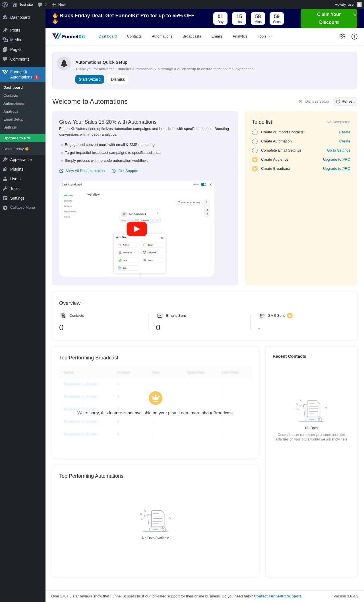Open FunnelKit Automations sidebar menu
Image resolution: width=364 pixels, height=602 pixels.
[23, 75]
